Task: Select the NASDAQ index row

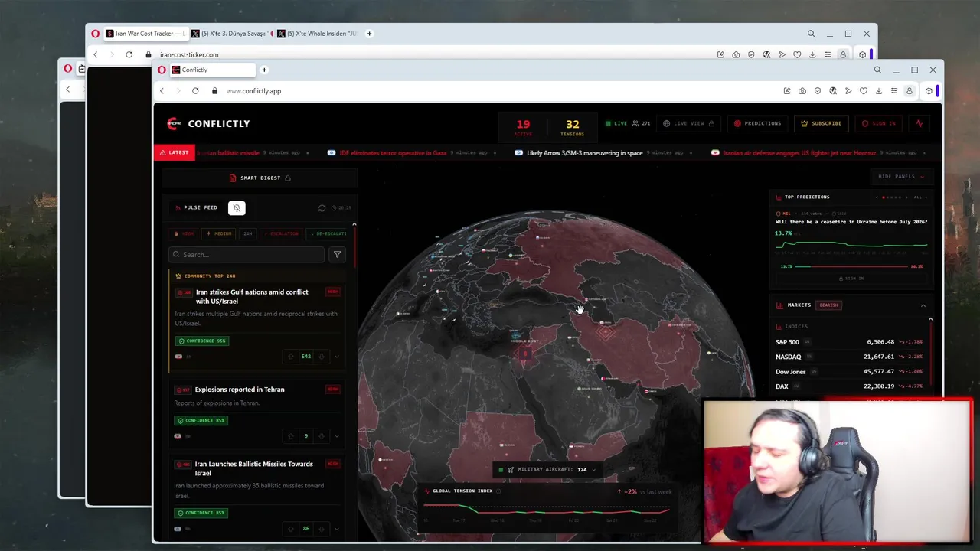Action: (x=849, y=357)
